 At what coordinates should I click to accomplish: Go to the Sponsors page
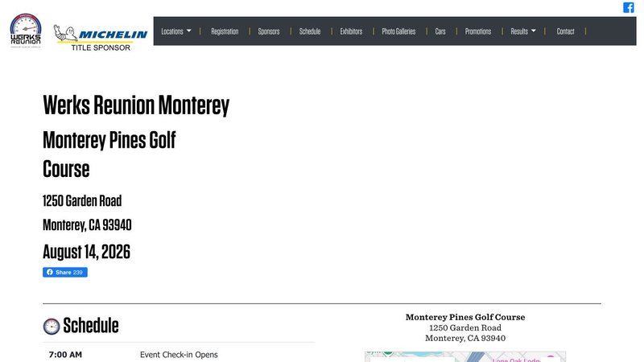click(x=269, y=31)
